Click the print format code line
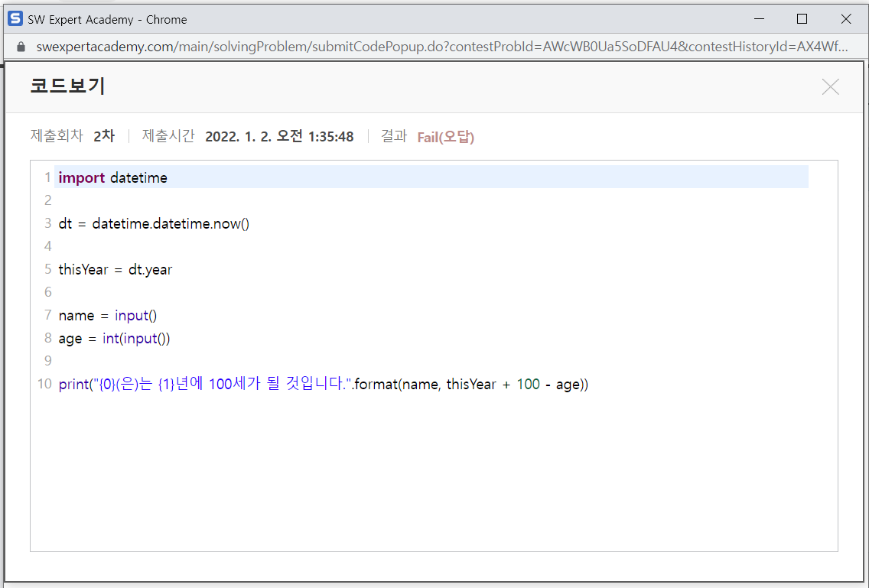869x588 pixels. point(323,384)
